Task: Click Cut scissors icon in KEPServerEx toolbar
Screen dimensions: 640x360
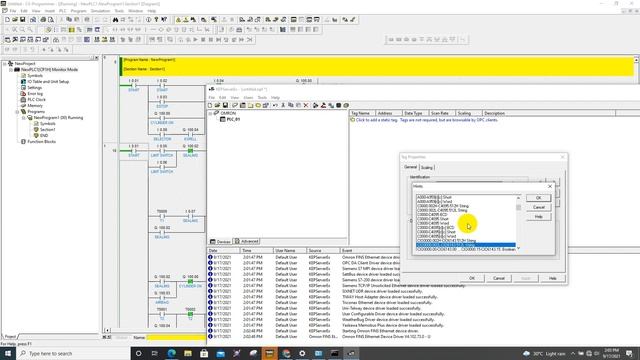Action: point(283,105)
